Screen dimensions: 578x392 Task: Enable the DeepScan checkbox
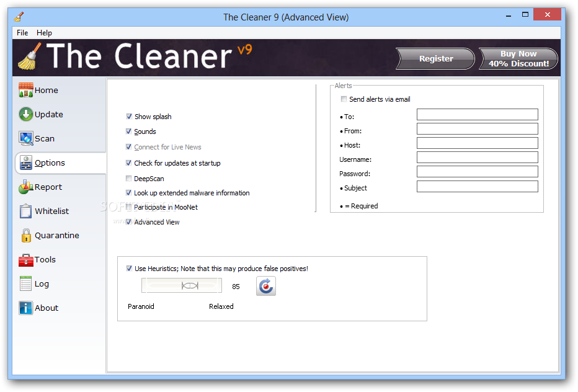coord(128,179)
